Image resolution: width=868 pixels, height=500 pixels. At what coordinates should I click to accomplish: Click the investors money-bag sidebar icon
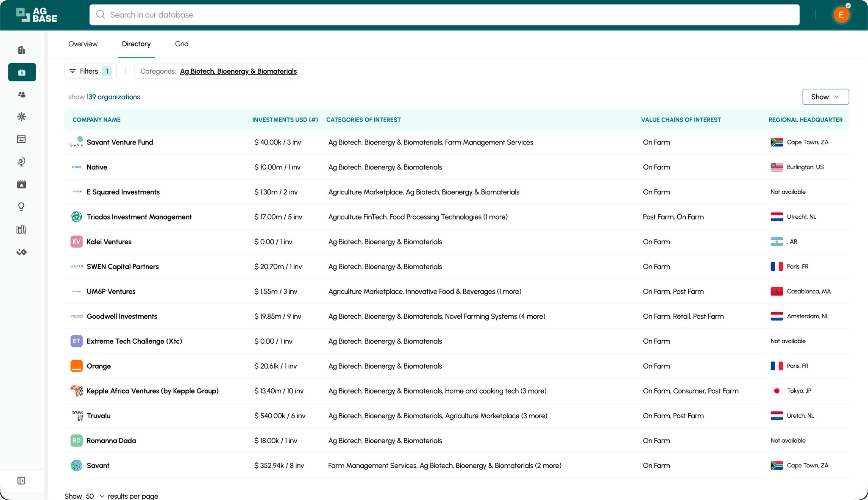coord(22,72)
